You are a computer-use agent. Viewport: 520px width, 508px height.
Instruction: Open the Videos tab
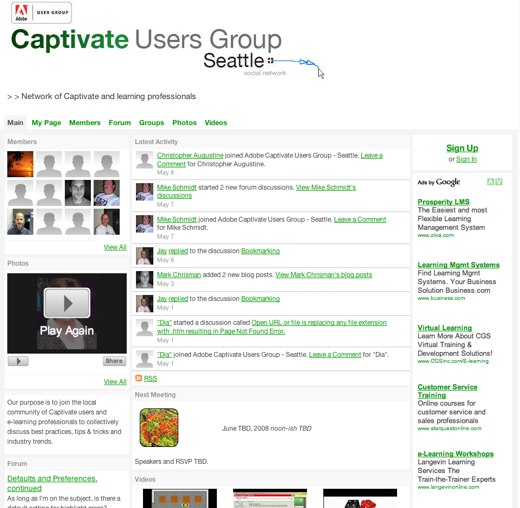pyautogui.click(x=216, y=123)
